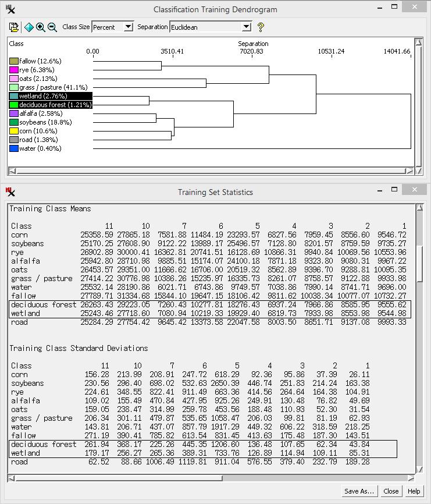Click the grass / pasture color swatch
Viewport: 431px width, 504px height.
pyautogui.click(x=14, y=87)
